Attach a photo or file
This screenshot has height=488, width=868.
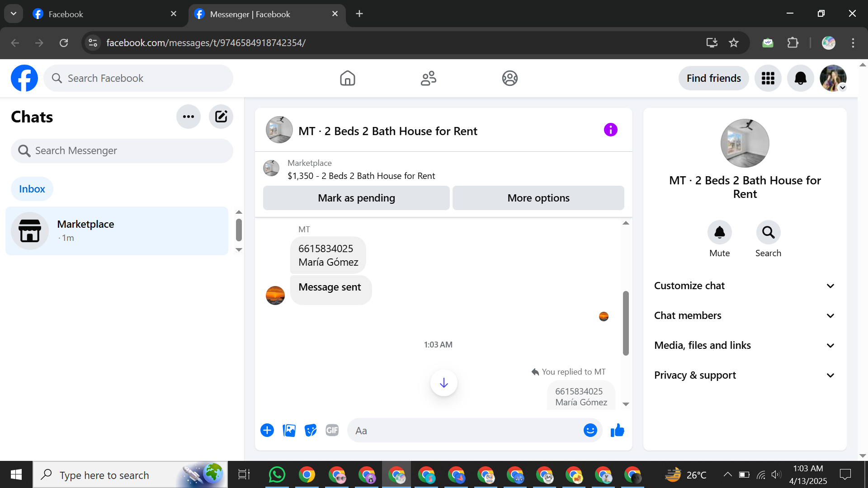(x=289, y=430)
